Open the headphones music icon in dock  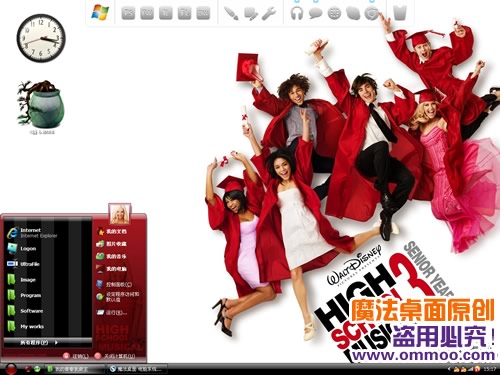[296, 13]
